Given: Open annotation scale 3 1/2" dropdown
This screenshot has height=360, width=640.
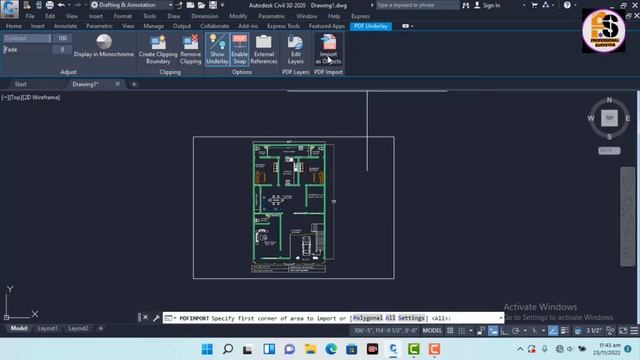Looking at the screenshot, I should pyautogui.click(x=593, y=331).
